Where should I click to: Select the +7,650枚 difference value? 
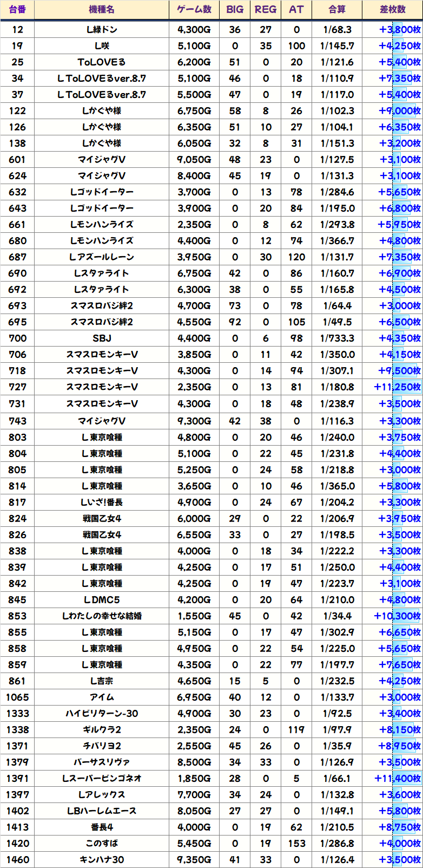click(x=400, y=664)
